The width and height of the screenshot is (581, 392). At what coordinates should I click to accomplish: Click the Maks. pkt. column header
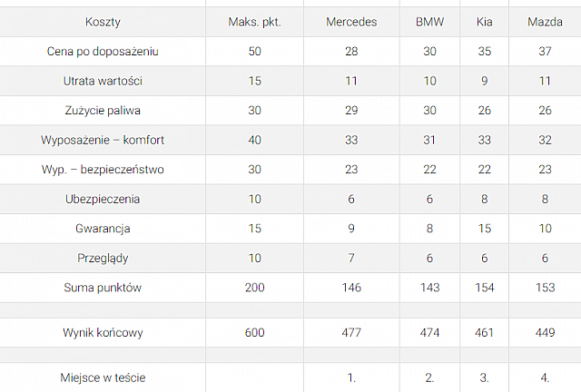[x=254, y=22]
